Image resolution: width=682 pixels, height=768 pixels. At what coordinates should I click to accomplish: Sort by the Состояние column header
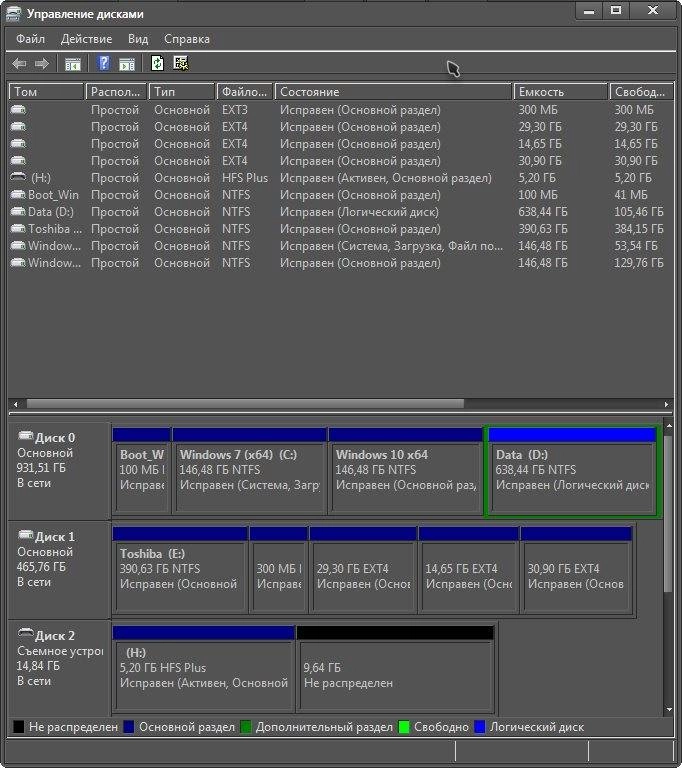click(393, 92)
